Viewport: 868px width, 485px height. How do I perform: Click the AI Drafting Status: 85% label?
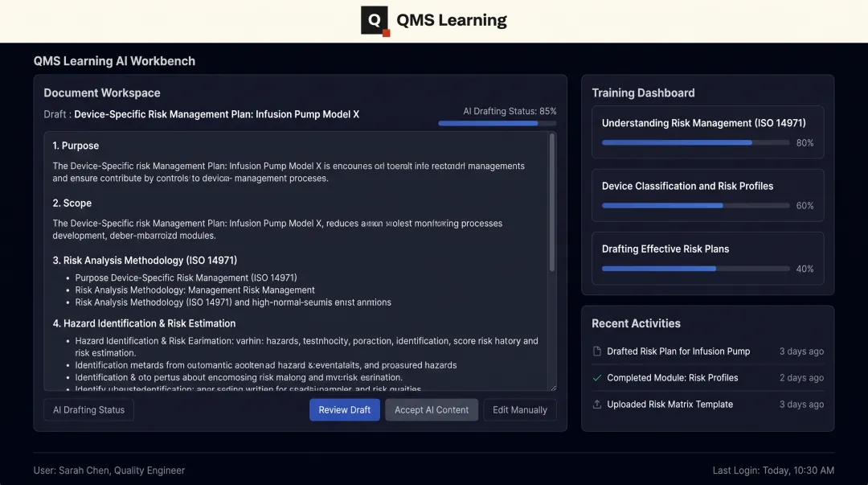[x=510, y=111]
